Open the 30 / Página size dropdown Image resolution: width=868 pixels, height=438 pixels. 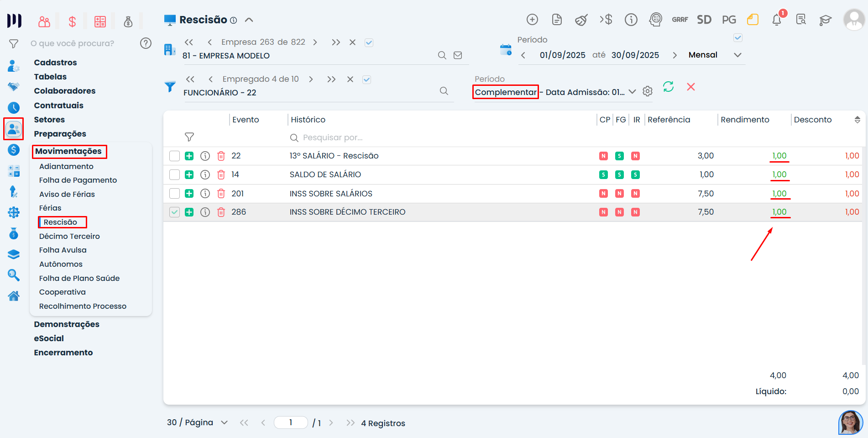[224, 422]
